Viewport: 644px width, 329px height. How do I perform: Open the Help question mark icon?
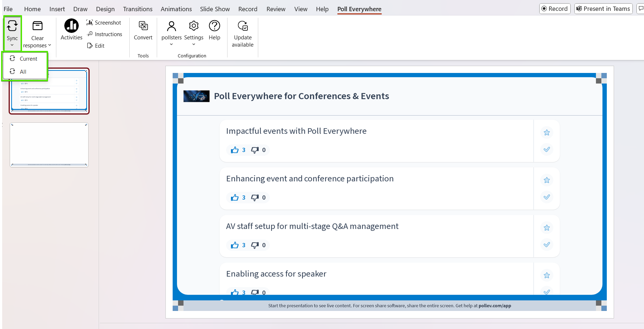coord(215,26)
